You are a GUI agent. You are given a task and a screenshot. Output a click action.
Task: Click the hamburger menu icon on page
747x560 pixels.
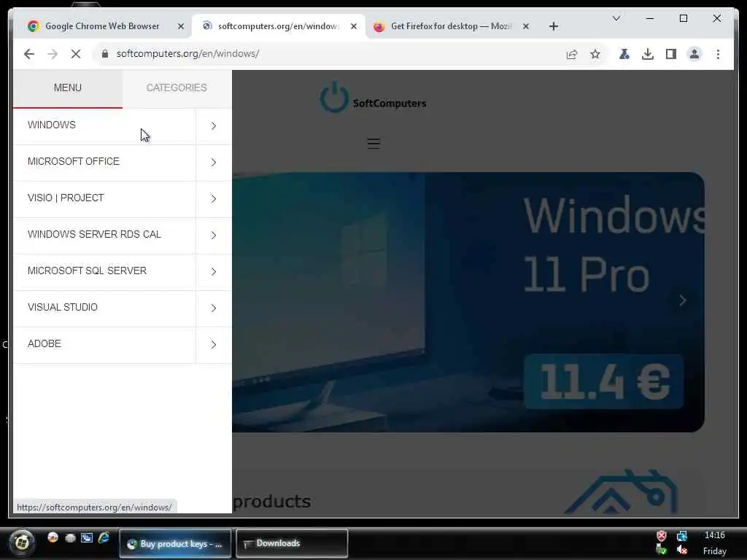pyautogui.click(x=373, y=144)
